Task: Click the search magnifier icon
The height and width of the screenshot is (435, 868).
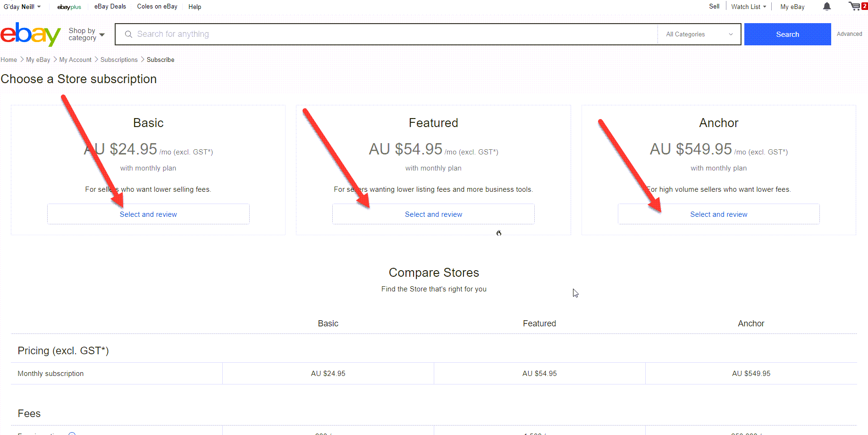Action: 128,34
